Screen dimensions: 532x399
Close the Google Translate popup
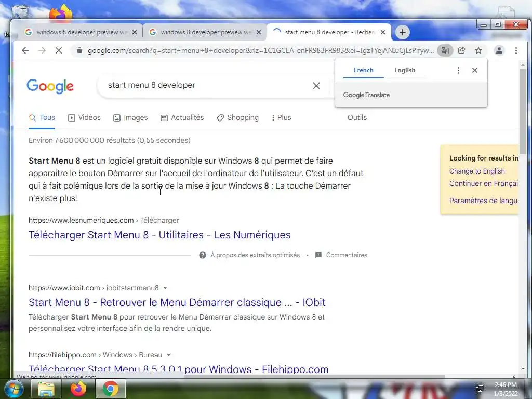tap(475, 70)
